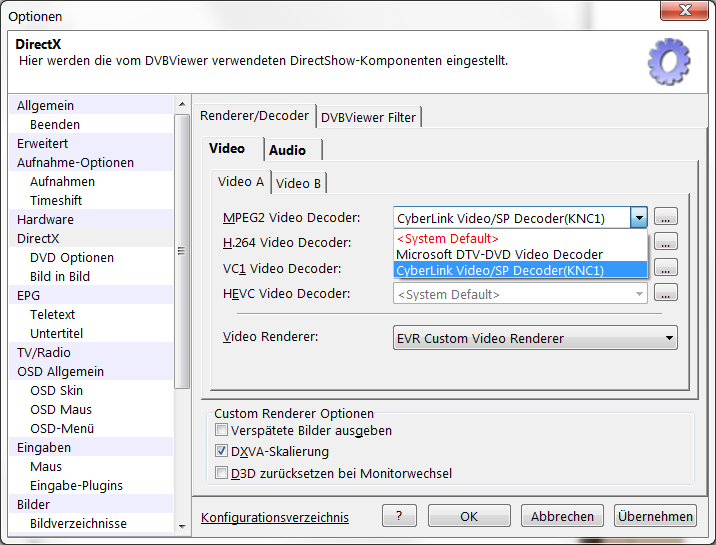Select Allgemein in the options tree
Screen dimensions: 716x545
coord(91,105)
